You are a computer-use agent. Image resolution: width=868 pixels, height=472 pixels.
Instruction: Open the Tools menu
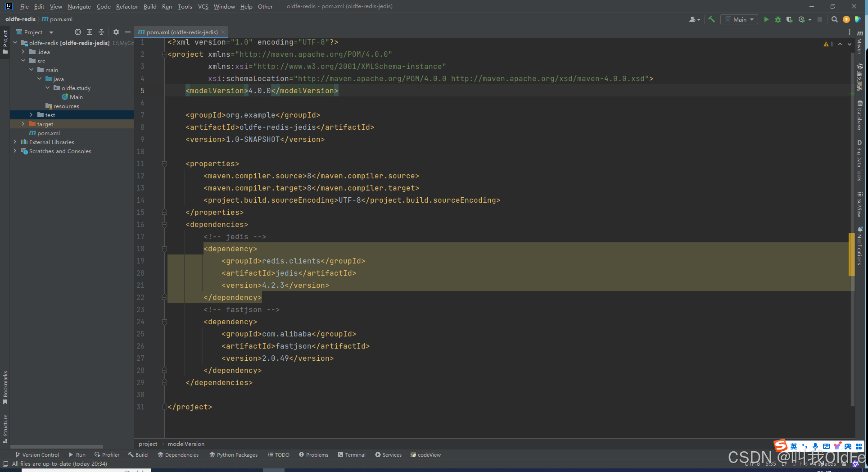pos(185,6)
